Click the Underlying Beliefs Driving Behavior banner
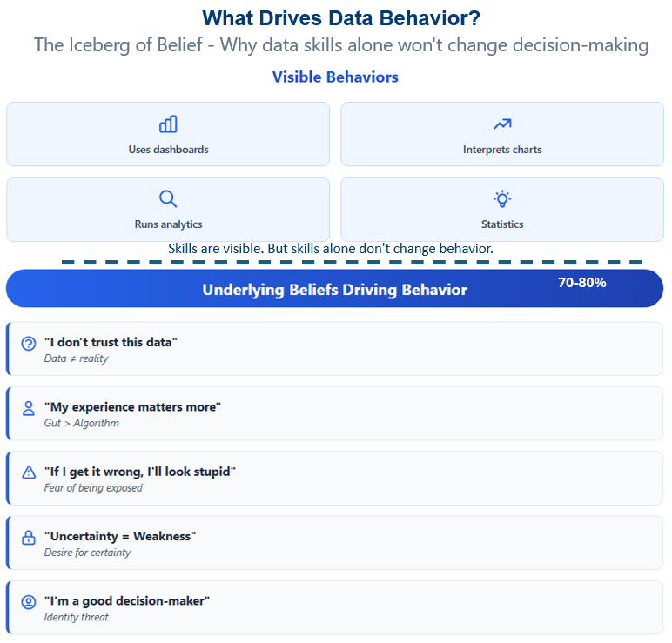672x643 pixels. [335, 288]
